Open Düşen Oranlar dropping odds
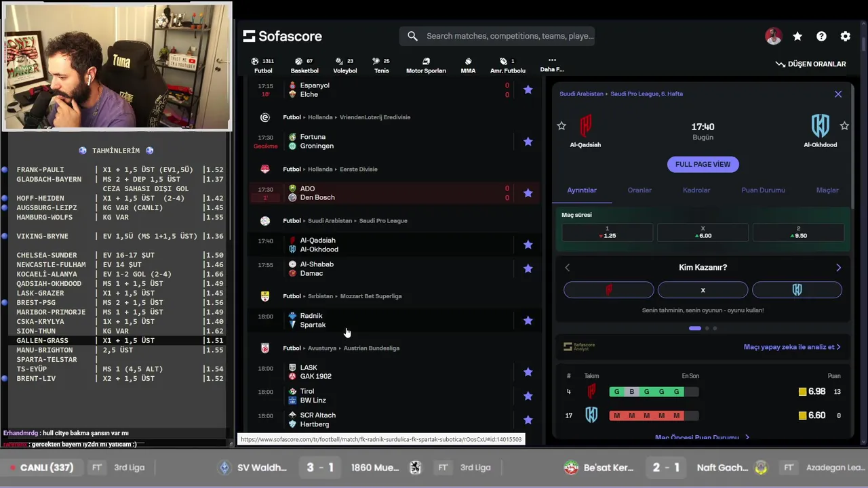The width and height of the screenshot is (868, 488). 811,64
